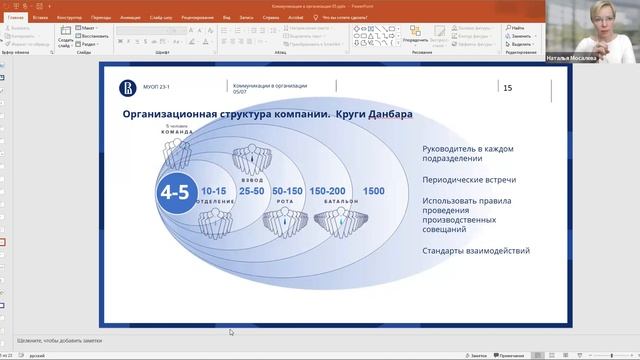
Task: Select the triangle shape in gallery
Action: (371, 36)
